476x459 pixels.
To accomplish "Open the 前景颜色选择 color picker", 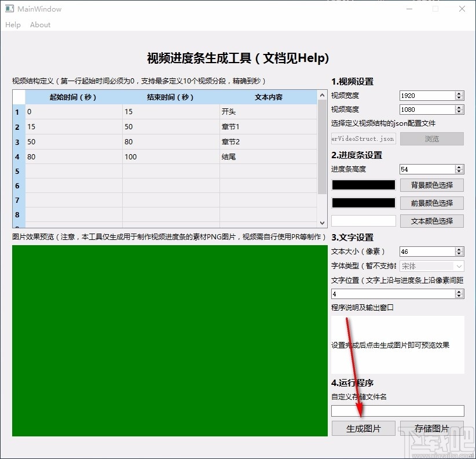I will pyautogui.click(x=433, y=203).
